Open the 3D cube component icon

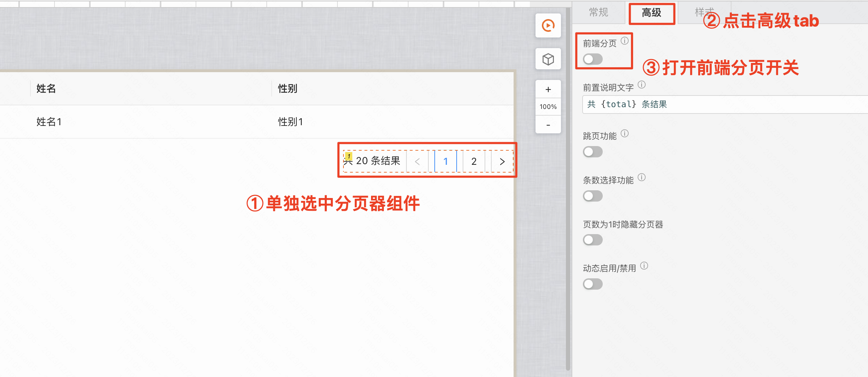coord(548,59)
